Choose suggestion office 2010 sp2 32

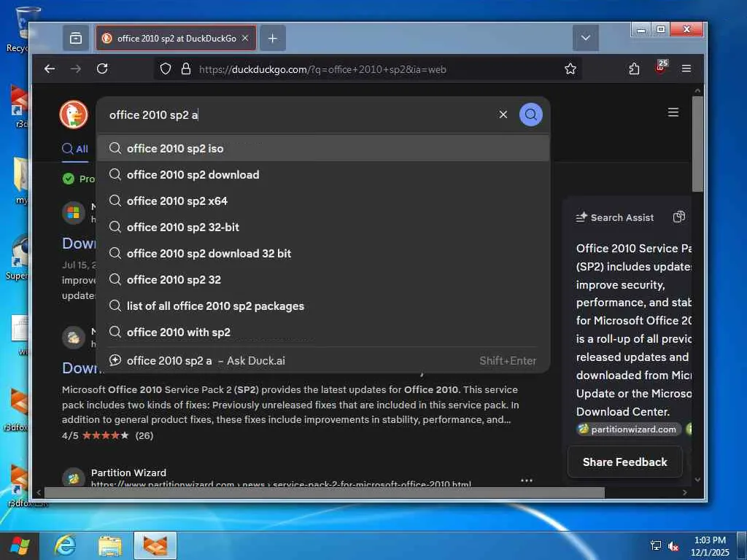(323, 279)
